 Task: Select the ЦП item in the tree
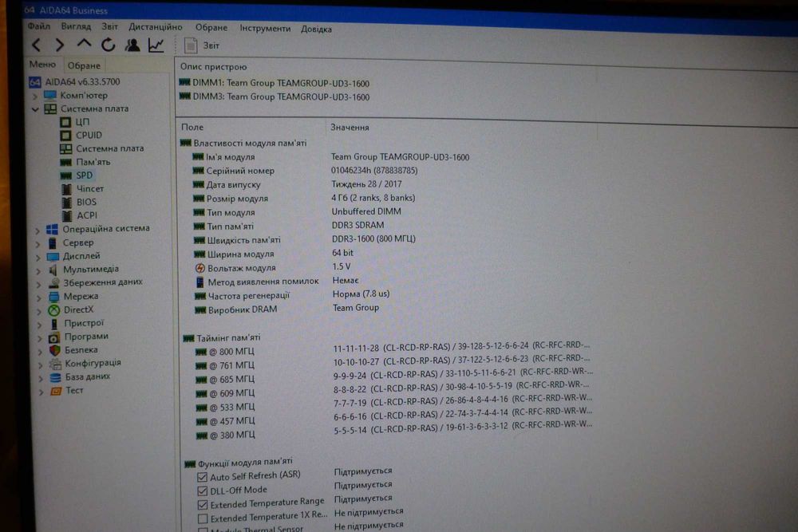tap(75, 122)
